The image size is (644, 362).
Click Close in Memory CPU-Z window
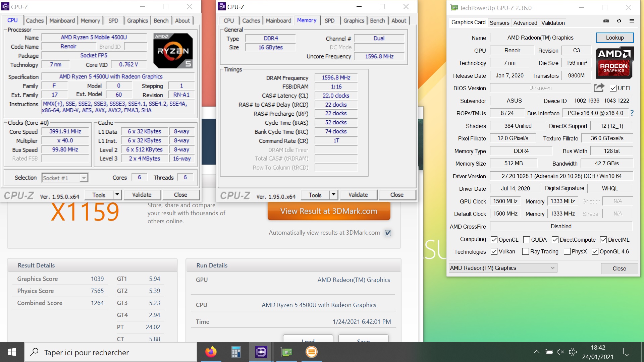[397, 195]
